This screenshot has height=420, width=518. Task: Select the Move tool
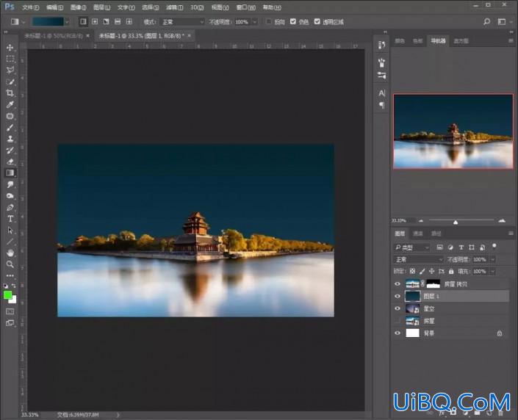pyautogui.click(x=10, y=48)
